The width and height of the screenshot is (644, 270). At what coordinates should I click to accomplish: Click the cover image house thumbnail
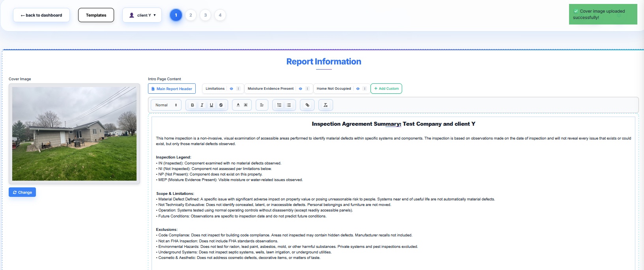click(74, 134)
